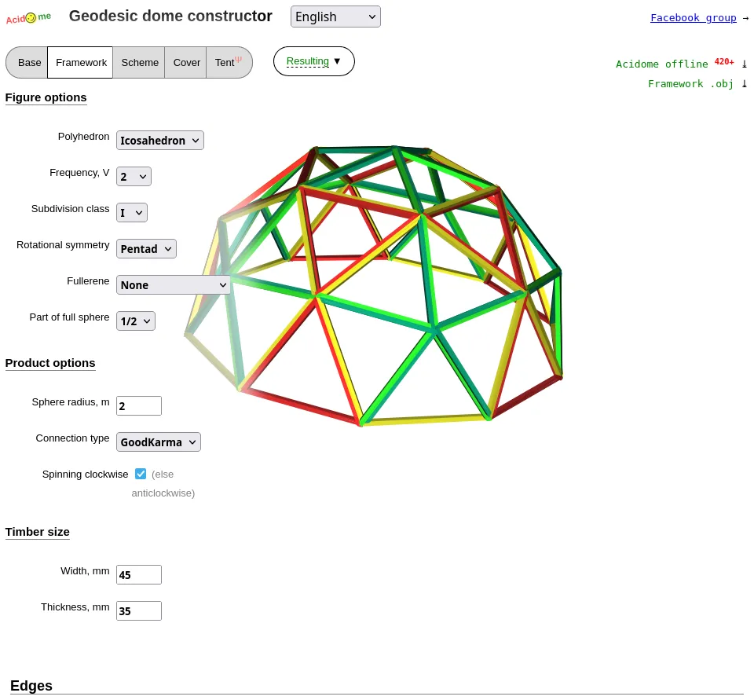Expand the Frequency, V selector
This screenshot has height=700, width=754.
click(134, 177)
